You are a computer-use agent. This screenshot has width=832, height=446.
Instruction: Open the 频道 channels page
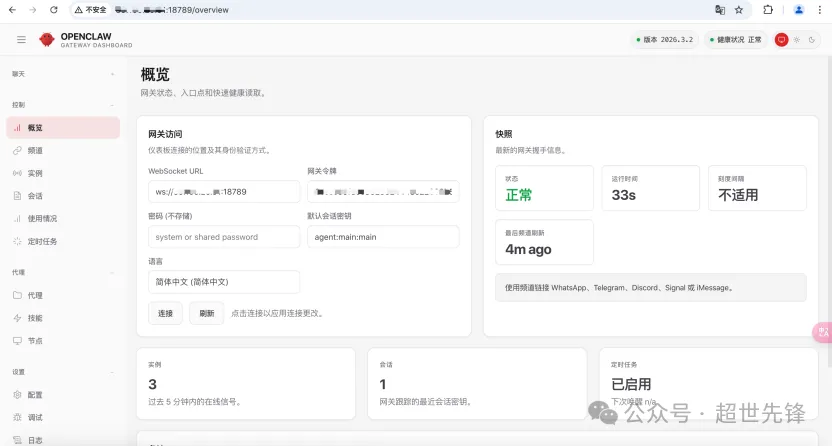click(63, 151)
